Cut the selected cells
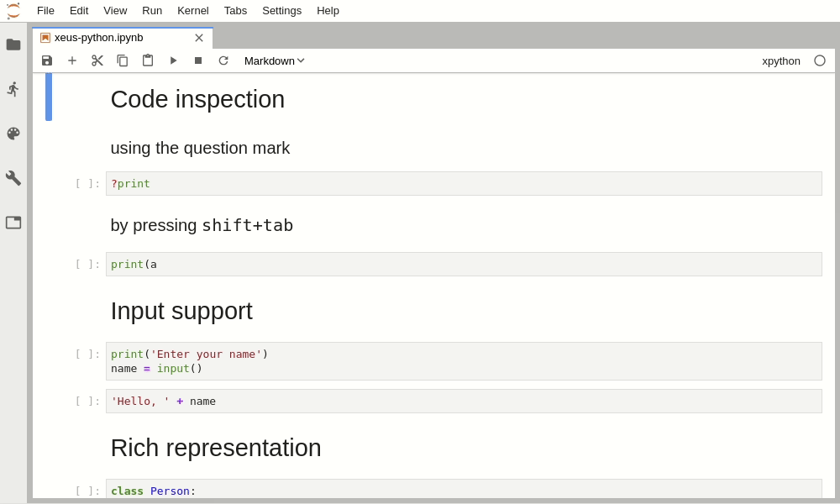840x504 pixels. coord(97,60)
